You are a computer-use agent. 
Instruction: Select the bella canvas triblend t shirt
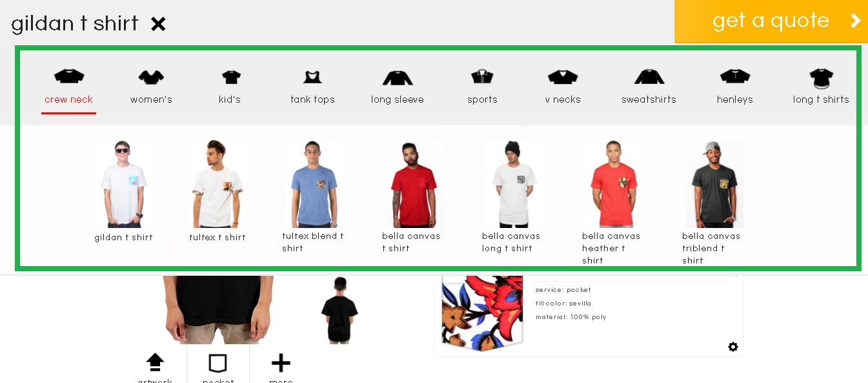(714, 183)
